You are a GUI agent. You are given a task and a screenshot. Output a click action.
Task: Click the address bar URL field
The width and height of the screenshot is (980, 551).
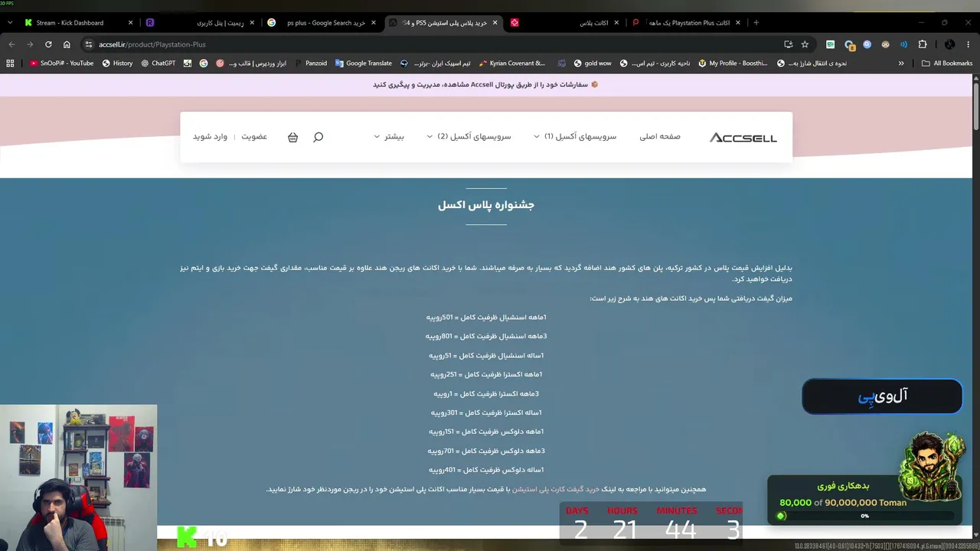tap(429, 44)
